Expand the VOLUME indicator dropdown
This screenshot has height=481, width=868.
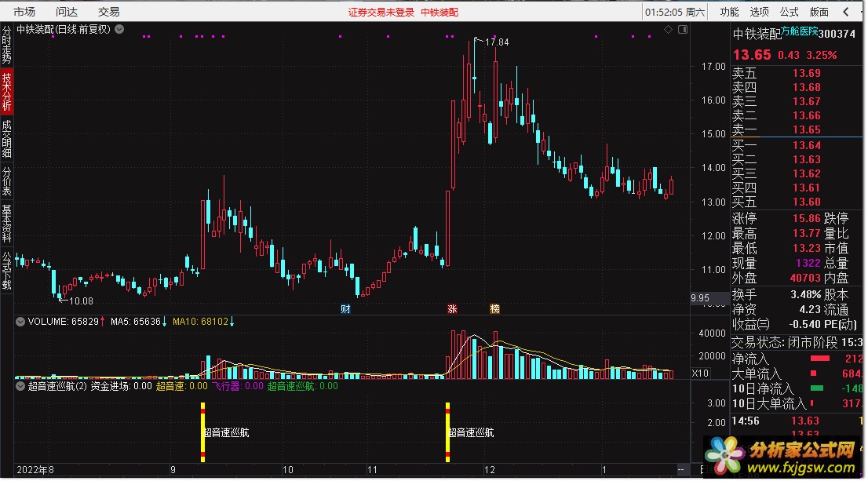pos(20,322)
